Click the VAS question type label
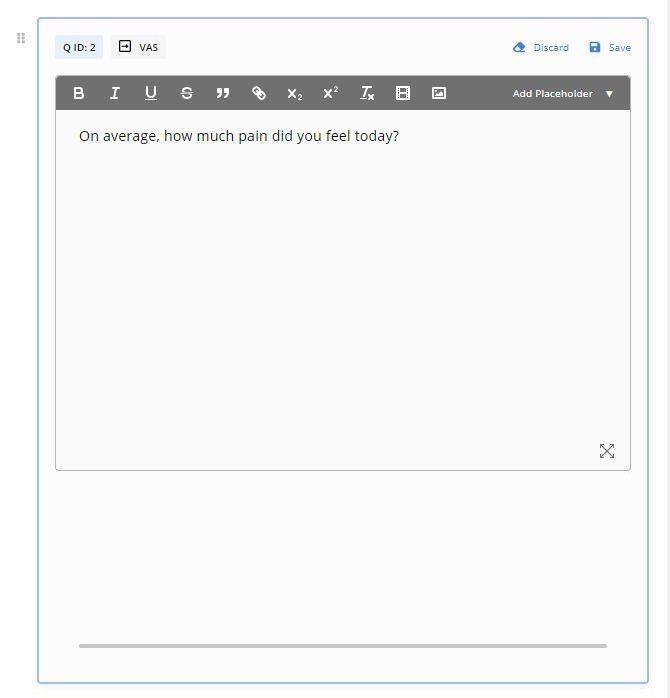Image resolution: width=670 pixels, height=698 pixels. [138, 47]
